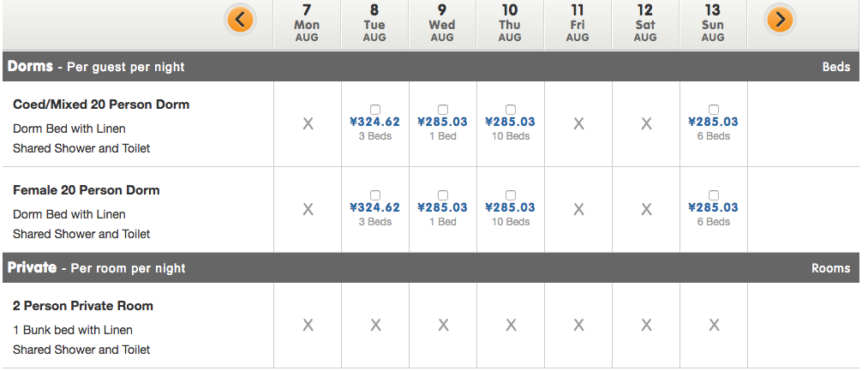
Task: Select the Coed/Mixed 20 Person Dorm title
Action: (101, 105)
